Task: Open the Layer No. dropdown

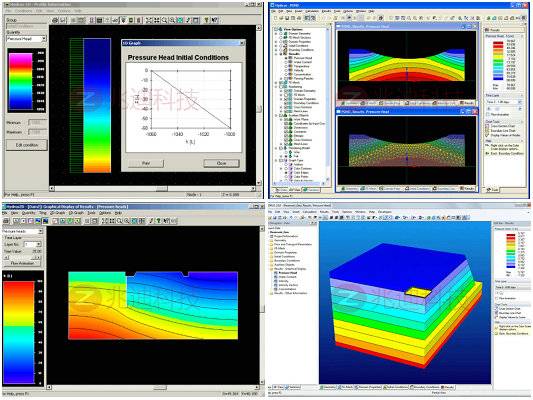Action: [33, 244]
